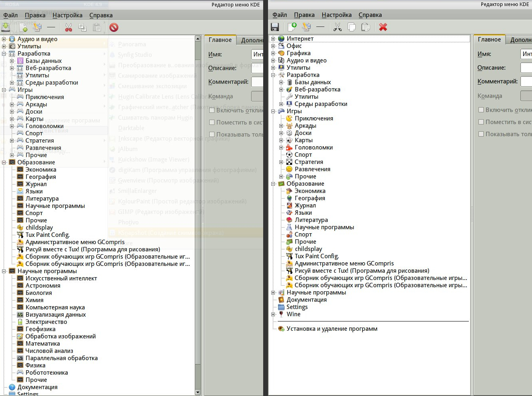Click the icon beside Установка и удаление программ
Viewport: 532px width, 396px height.
coord(281,329)
